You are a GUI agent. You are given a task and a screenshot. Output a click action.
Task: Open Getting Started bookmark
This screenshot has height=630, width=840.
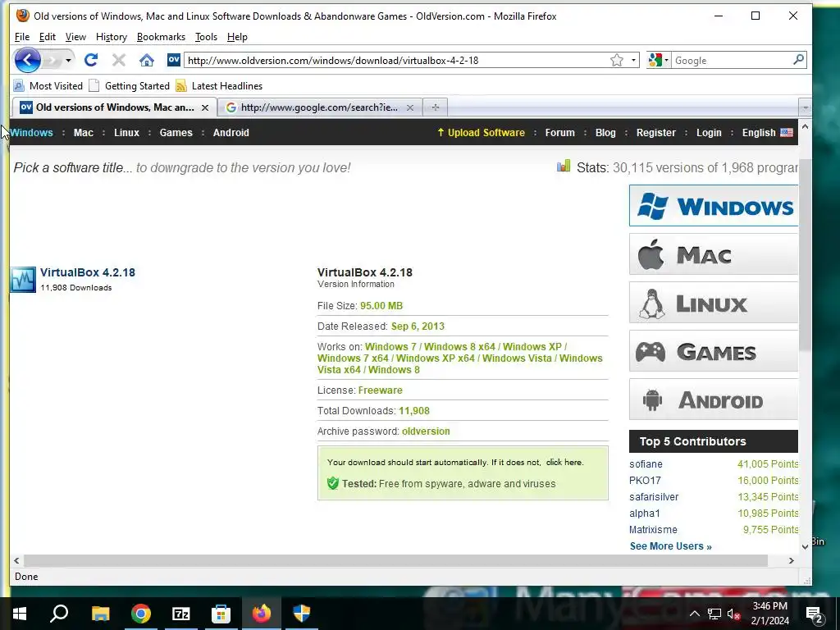(130, 85)
